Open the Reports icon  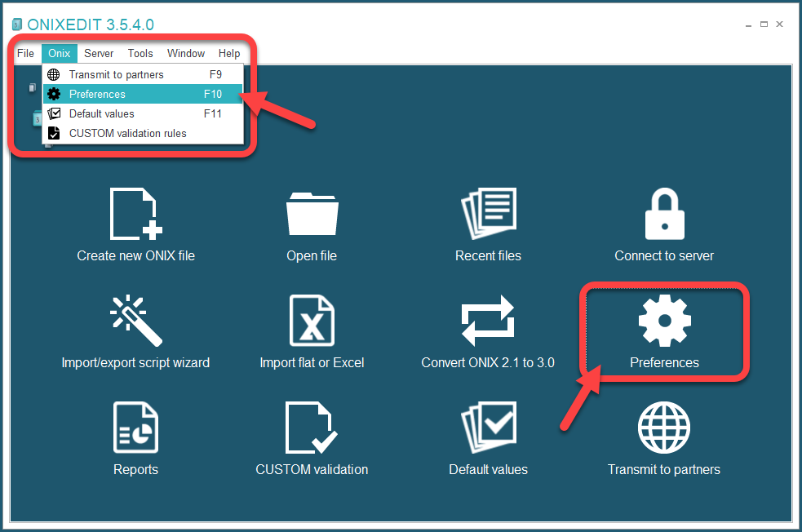click(136, 428)
